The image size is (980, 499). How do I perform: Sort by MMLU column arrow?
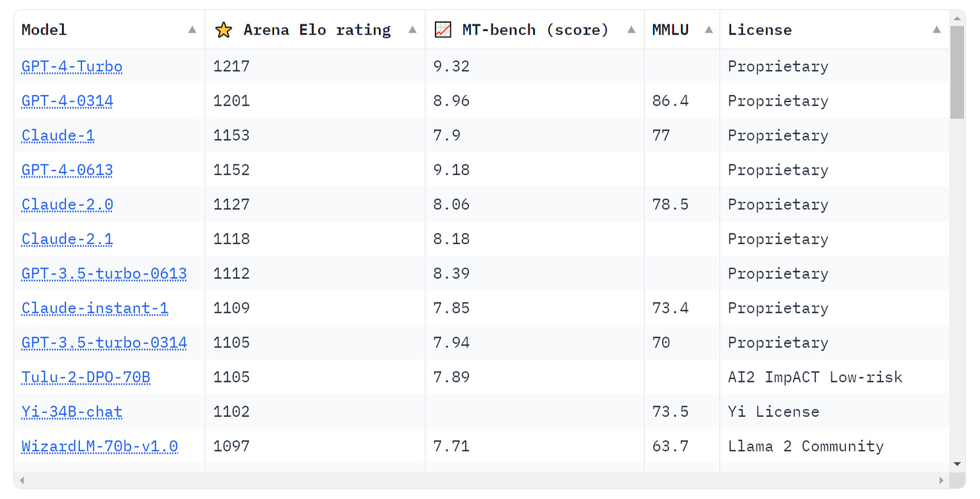[708, 30]
